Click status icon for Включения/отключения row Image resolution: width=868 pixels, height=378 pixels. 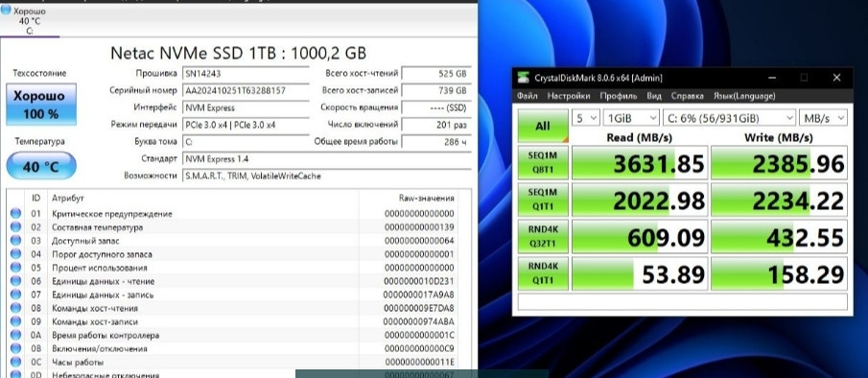tap(15, 348)
